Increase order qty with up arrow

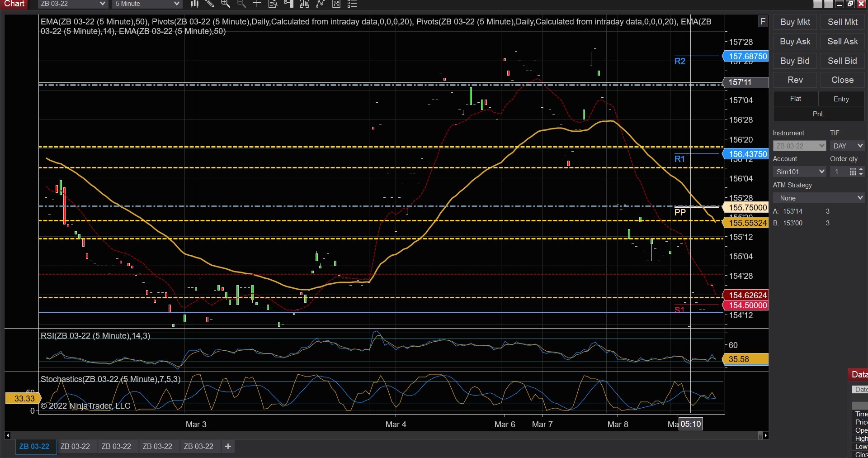[x=861, y=169]
